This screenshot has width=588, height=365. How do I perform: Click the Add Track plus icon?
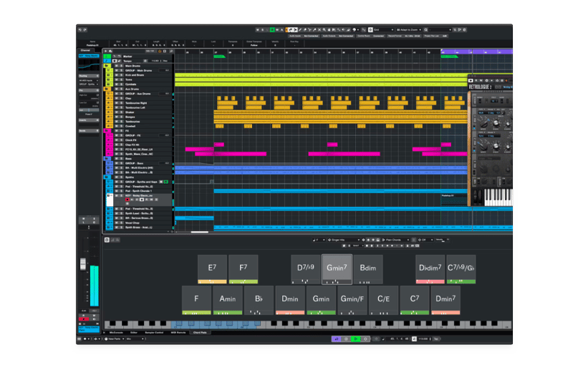click(x=107, y=52)
